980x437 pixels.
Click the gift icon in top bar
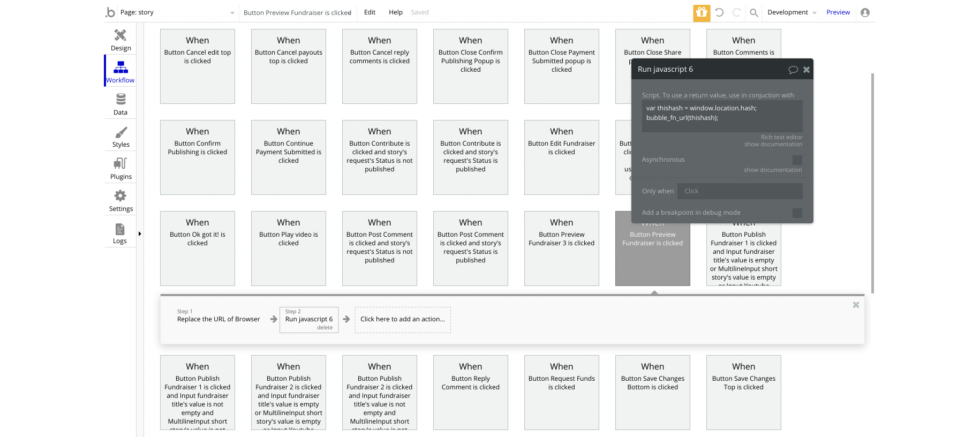(x=702, y=12)
